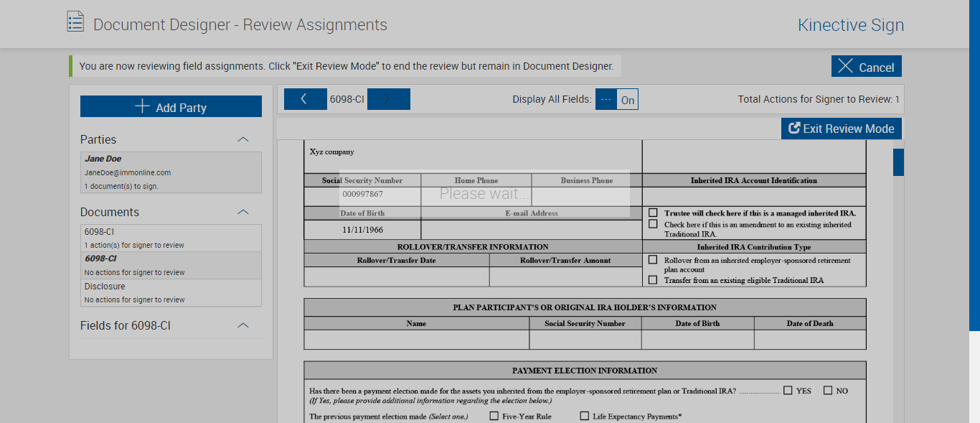Click Total Actions for Signer to Review text
The height and width of the screenshot is (423, 980).
point(819,99)
